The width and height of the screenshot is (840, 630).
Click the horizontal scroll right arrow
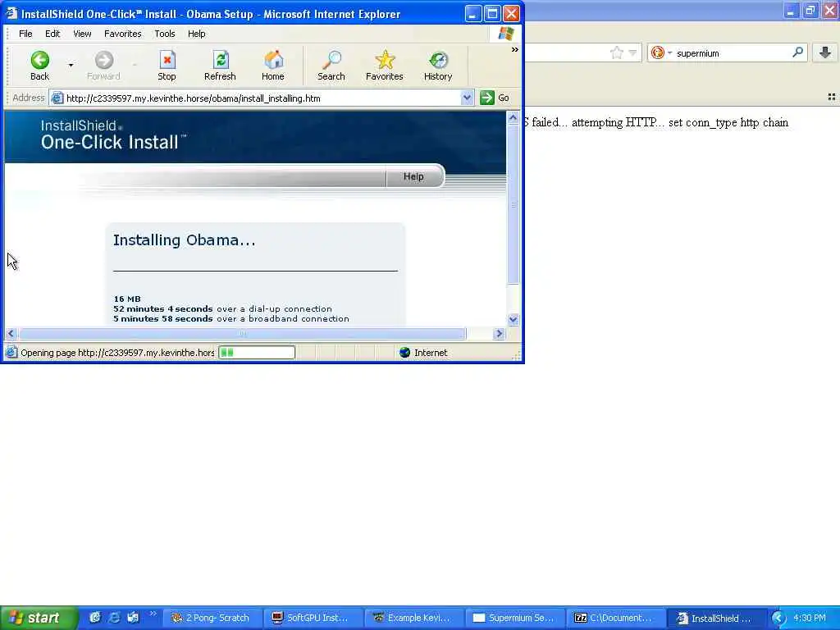(x=500, y=333)
